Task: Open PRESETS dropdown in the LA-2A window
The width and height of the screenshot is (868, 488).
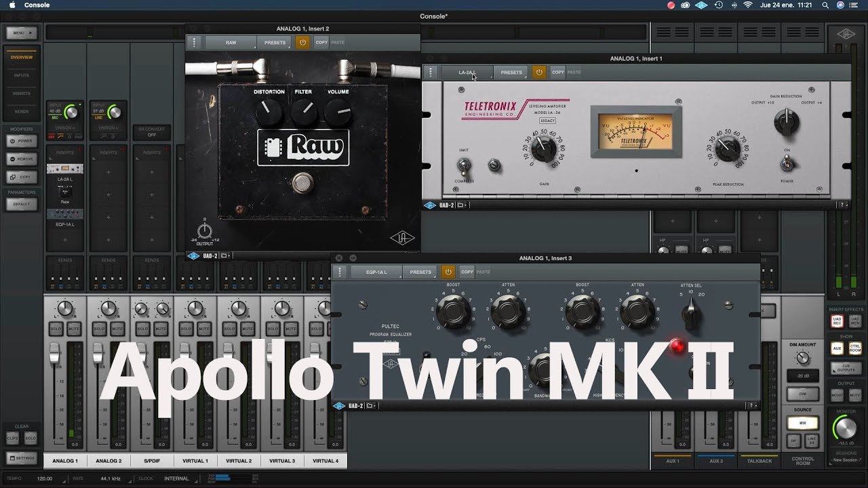Action: pyautogui.click(x=511, y=73)
